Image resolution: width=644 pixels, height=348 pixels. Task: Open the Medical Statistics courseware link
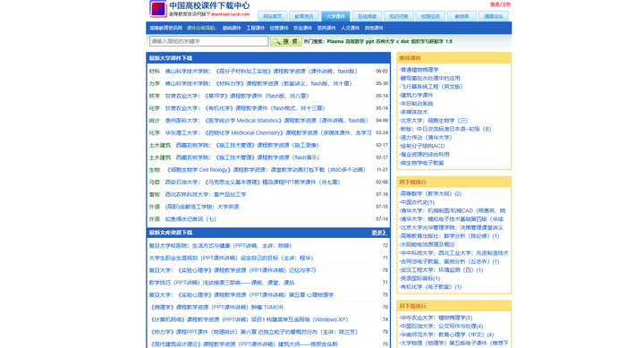tap(267, 121)
